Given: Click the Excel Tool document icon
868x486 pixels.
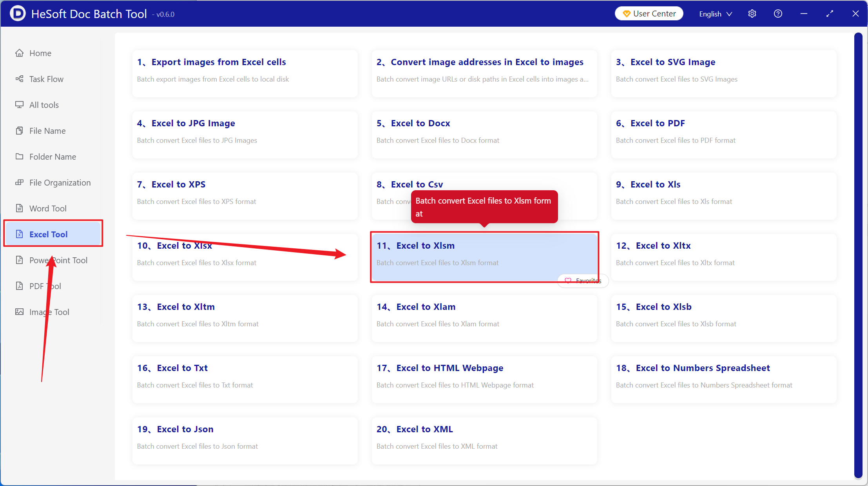Looking at the screenshot, I should [x=19, y=234].
